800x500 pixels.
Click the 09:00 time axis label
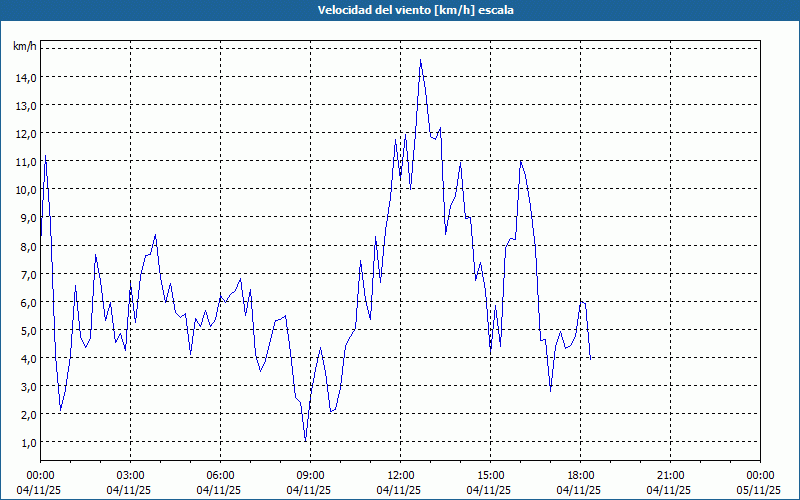(x=310, y=475)
